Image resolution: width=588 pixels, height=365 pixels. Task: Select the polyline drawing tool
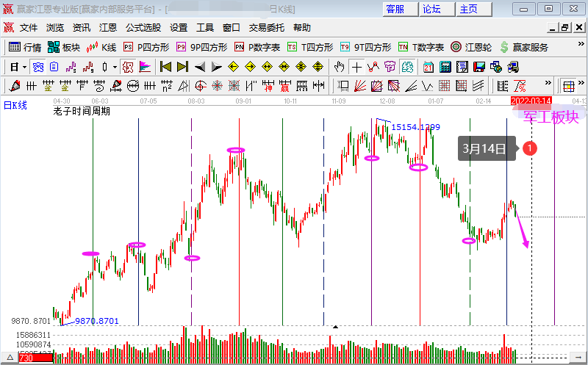373,67
